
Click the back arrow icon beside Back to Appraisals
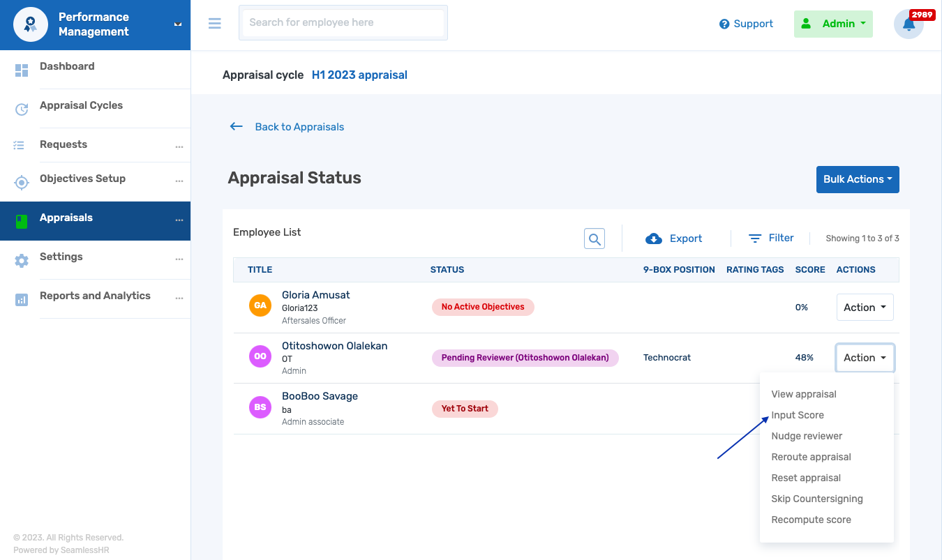[237, 127]
